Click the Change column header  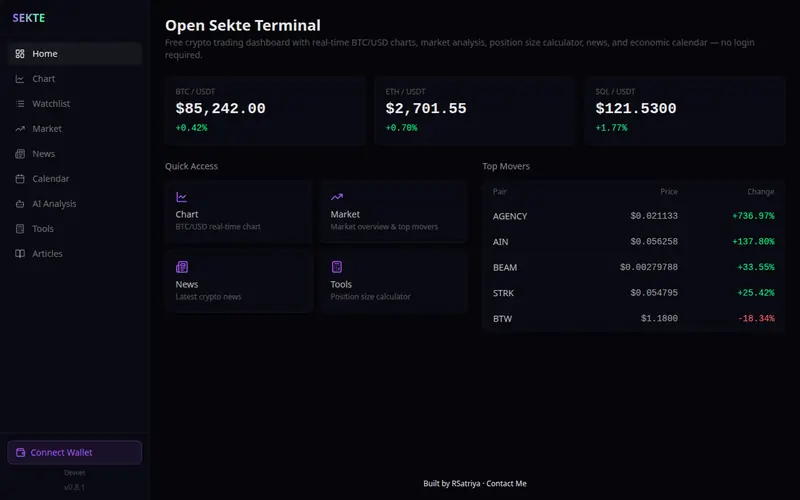coord(761,191)
